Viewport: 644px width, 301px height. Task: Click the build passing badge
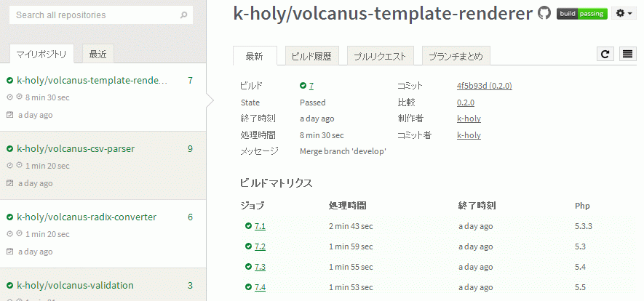[581, 14]
